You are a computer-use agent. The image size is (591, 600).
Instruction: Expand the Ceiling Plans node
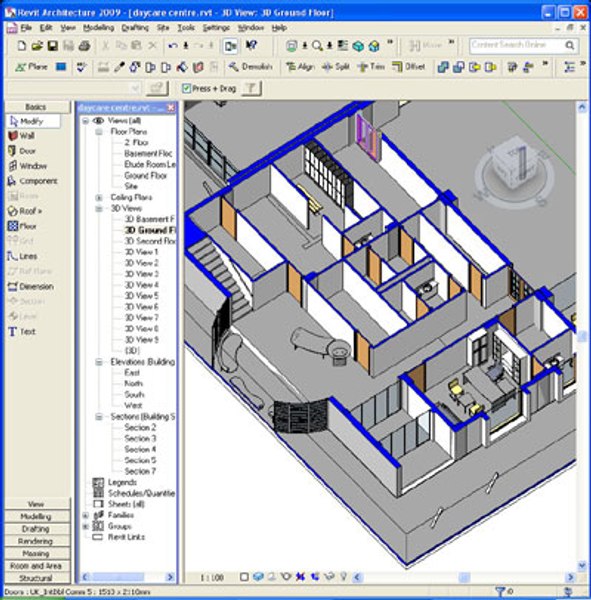click(x=99, y=198)
